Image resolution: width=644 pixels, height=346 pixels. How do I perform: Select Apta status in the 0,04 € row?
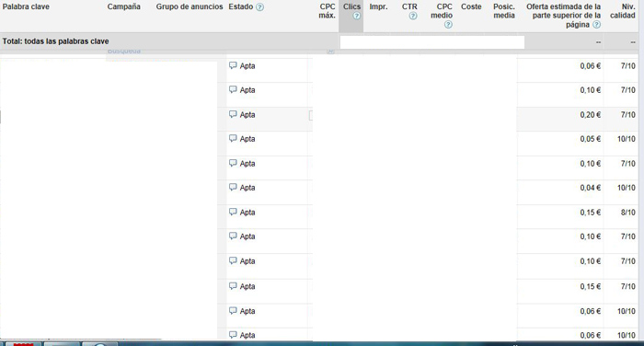click(x=247, y=188)
